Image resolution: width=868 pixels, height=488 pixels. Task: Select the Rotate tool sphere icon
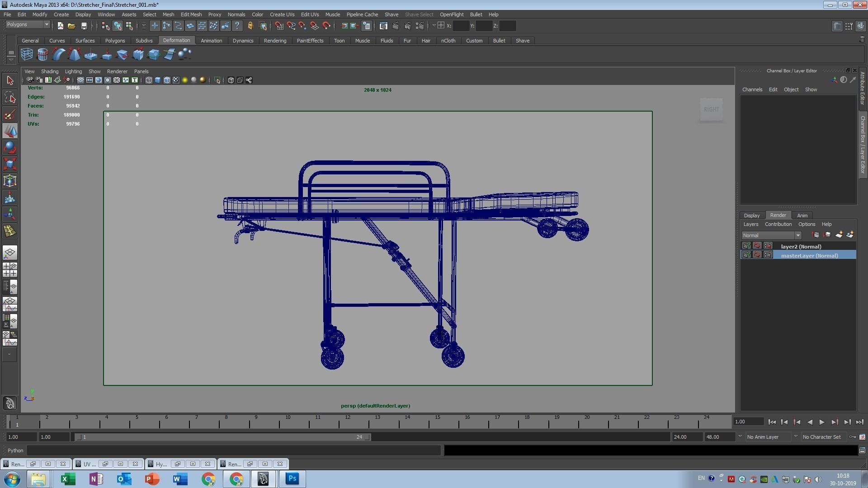coord(10,148)
